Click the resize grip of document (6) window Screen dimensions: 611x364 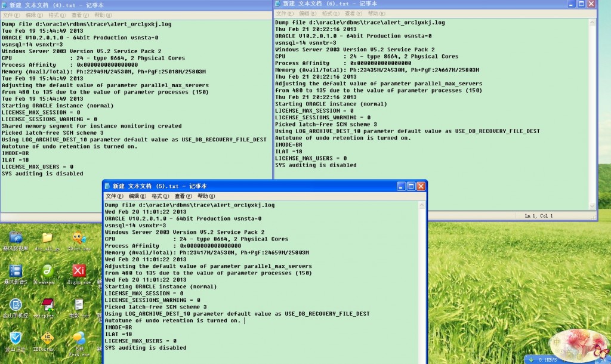(x=594, y=217)
